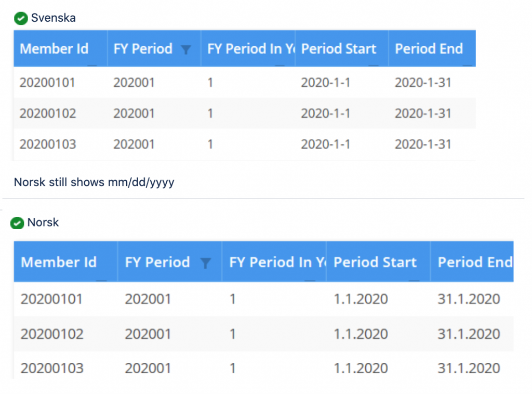Click the 31.1.2020 Period End cell, second row
This screenshot has height=394, width=532.
coord(468,334)
